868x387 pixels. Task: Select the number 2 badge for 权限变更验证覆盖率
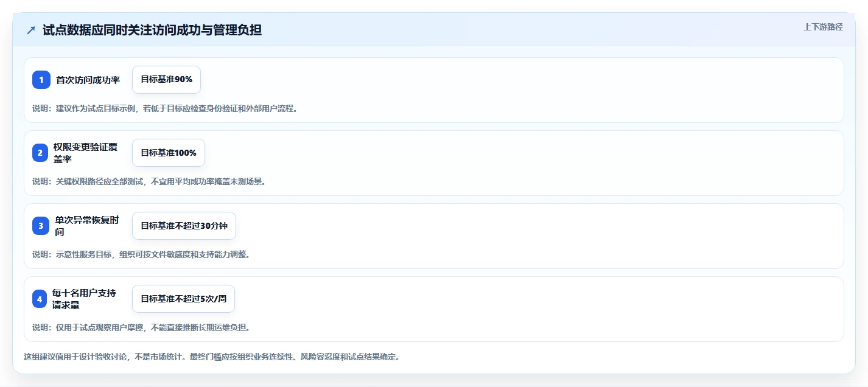40,153
